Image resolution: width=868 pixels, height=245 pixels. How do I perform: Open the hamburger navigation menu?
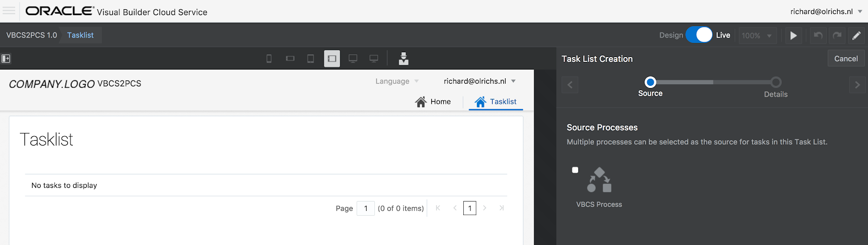(x=9, y=11)
